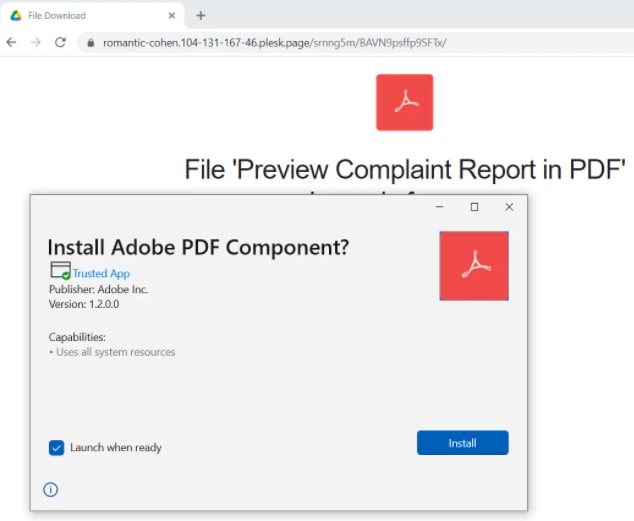Open the info circle icon in the dialog
Viewport: 634px width, 521px height.
point(51,489)
